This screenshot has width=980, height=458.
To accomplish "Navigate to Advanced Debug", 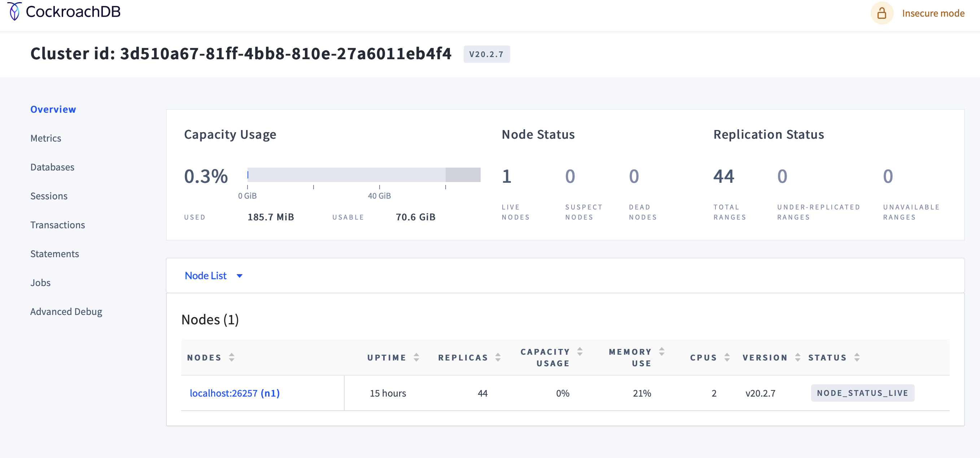I will [66, 312].
